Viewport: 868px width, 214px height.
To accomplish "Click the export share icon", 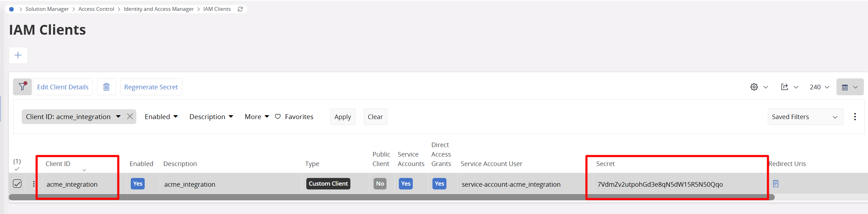I will (785, 87).
